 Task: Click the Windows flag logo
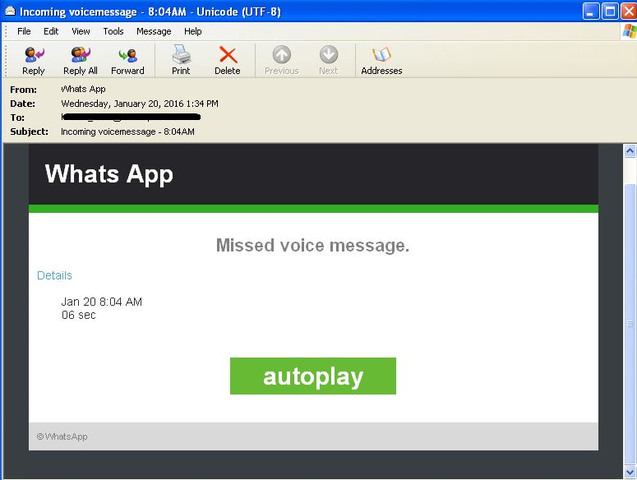(629, 31)
